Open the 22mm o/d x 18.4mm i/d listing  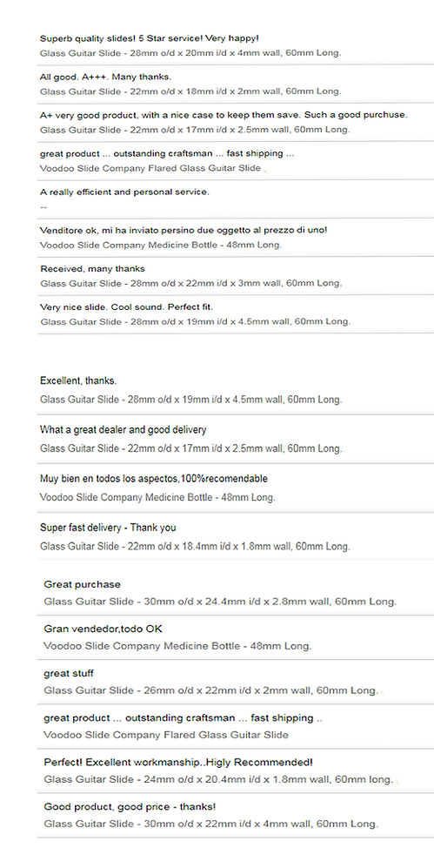[195, 547]
